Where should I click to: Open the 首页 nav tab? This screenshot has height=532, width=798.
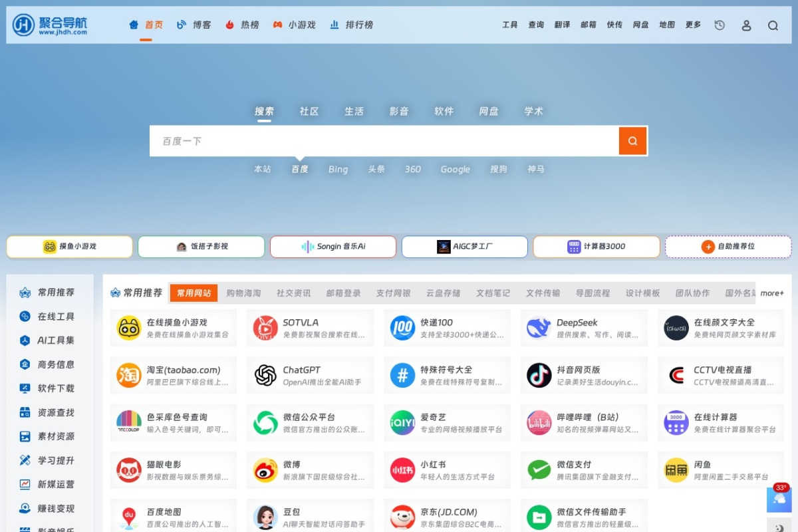(146, 25)
